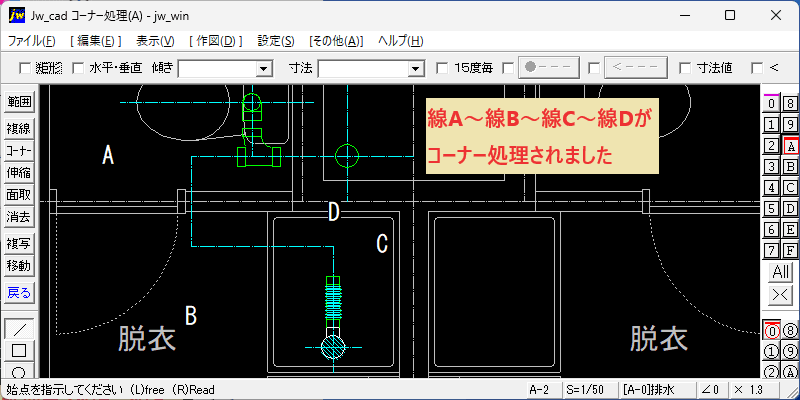Image resolution: width=800 pixels, height=400 pixels.
Task: Select layer F in layer bar
Action: tap(790, 251)
